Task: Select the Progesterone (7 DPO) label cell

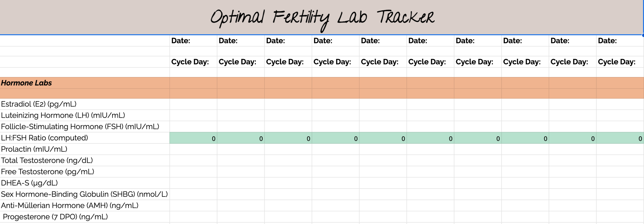Action: coord(85,217)
